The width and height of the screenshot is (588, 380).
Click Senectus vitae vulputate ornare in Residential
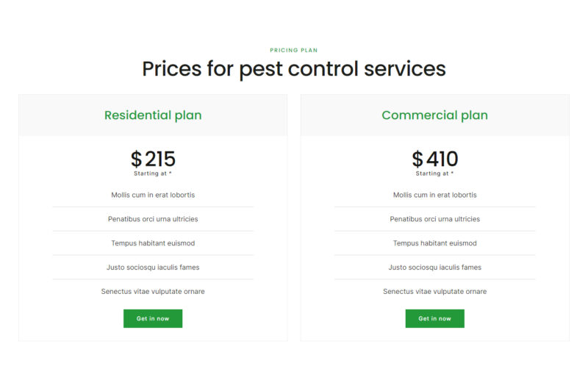[x=153, y=292]
